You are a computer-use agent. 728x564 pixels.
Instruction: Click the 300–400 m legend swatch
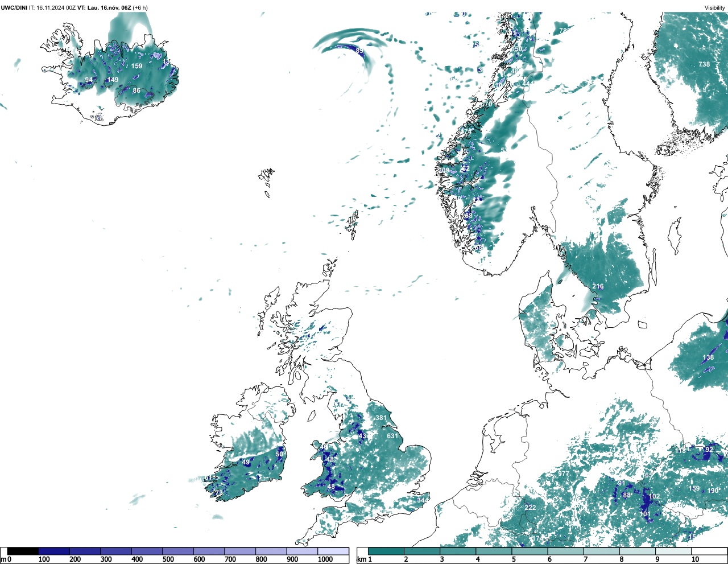coord(116,551)
